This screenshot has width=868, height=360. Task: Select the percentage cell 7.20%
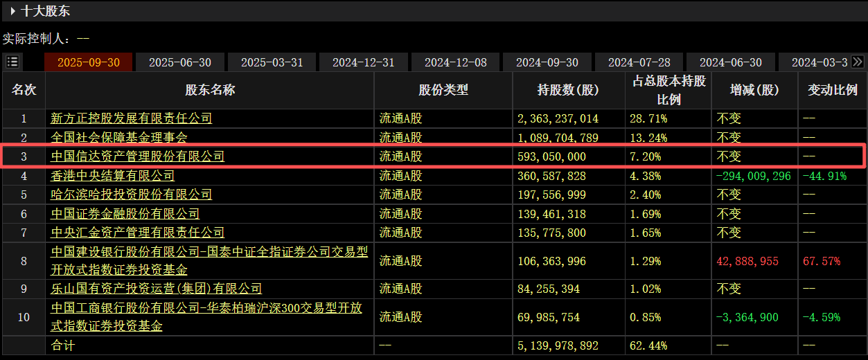[x=645, y=156]
